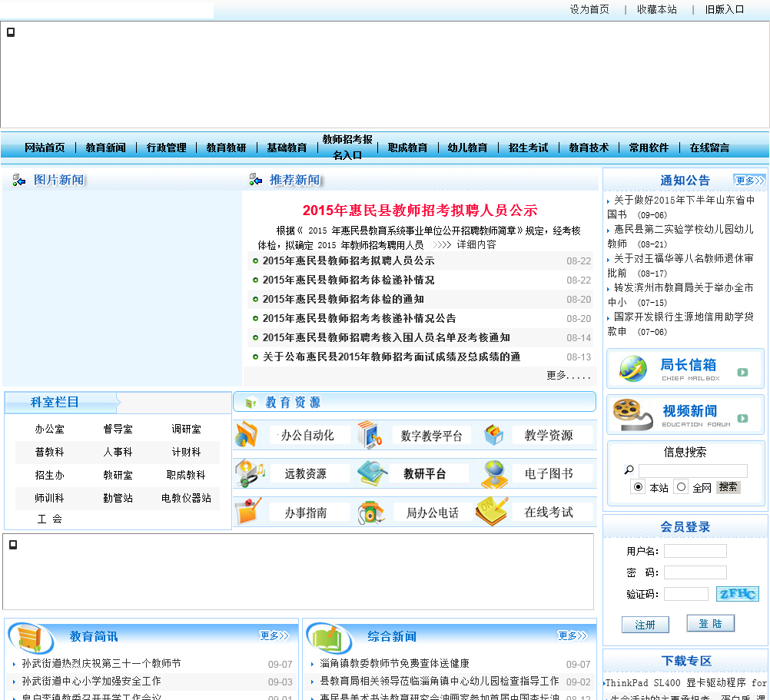
Task: Click the 图片新闻 header icon
Action: (x=18, y=180)
